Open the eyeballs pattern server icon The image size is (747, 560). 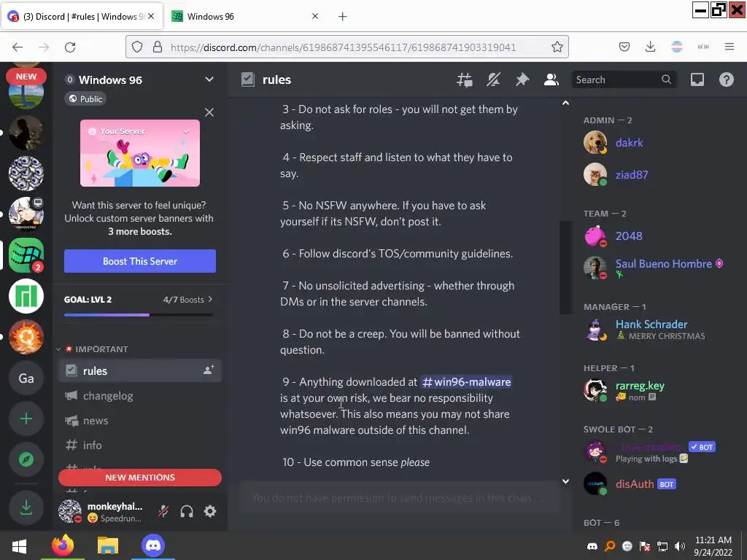26,174
